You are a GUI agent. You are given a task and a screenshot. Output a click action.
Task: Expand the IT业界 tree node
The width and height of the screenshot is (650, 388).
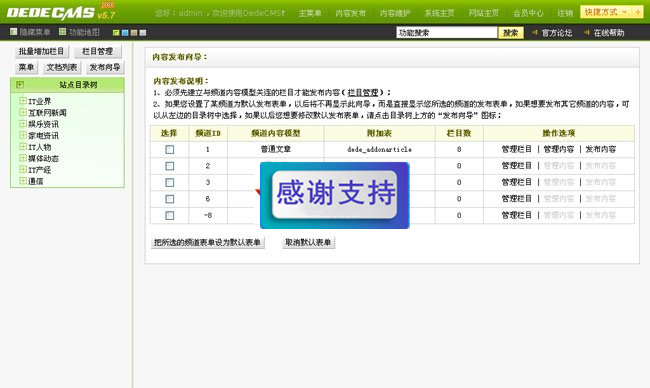coord(23,101)
